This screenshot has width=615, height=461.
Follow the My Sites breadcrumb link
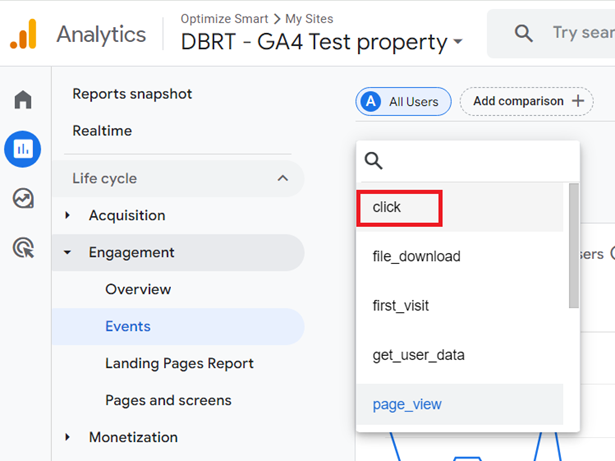point(309,19)
